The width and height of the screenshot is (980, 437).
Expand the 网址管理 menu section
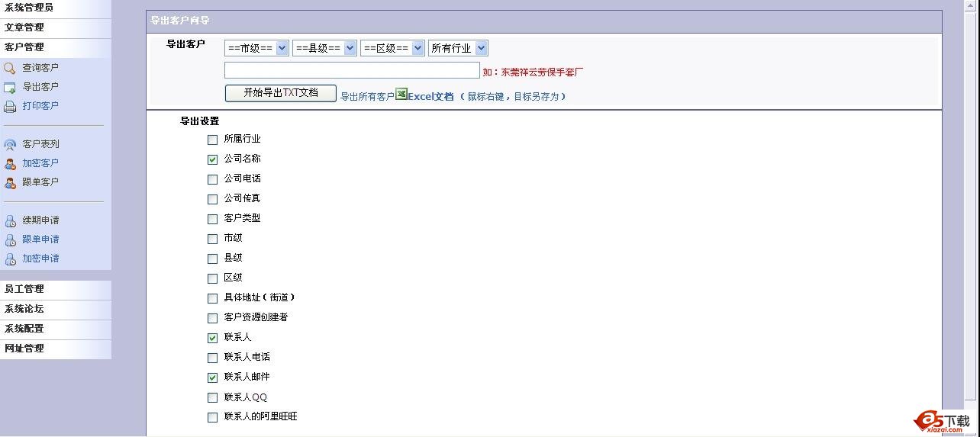(x=56, y=349)
